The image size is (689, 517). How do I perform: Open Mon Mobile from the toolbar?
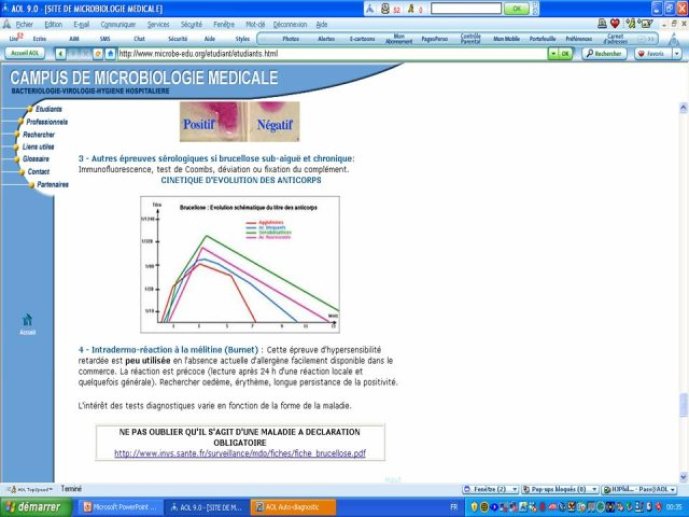[x=506, y=39]
